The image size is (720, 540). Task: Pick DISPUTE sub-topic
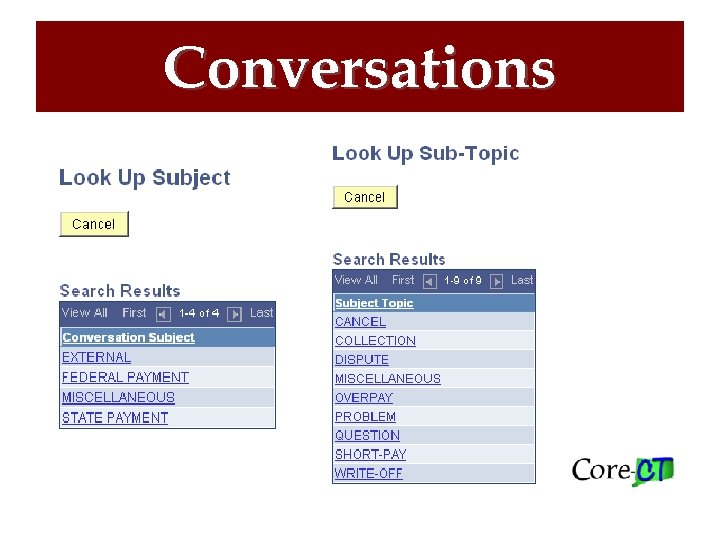362,360
